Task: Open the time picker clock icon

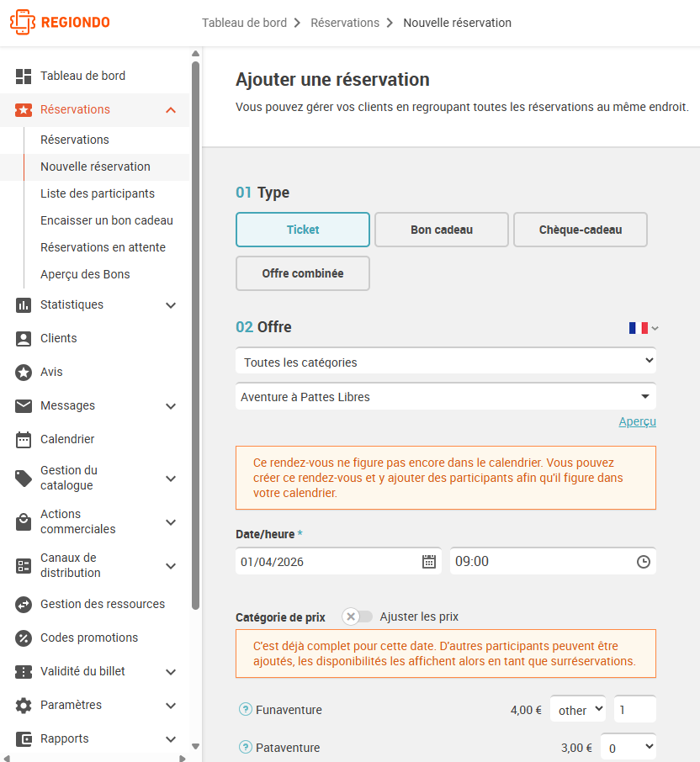Action: (643, 562)
